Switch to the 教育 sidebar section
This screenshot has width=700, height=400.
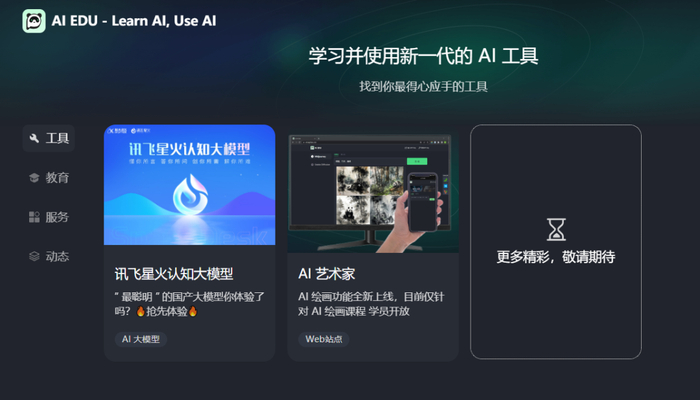(x=48, y=178)
